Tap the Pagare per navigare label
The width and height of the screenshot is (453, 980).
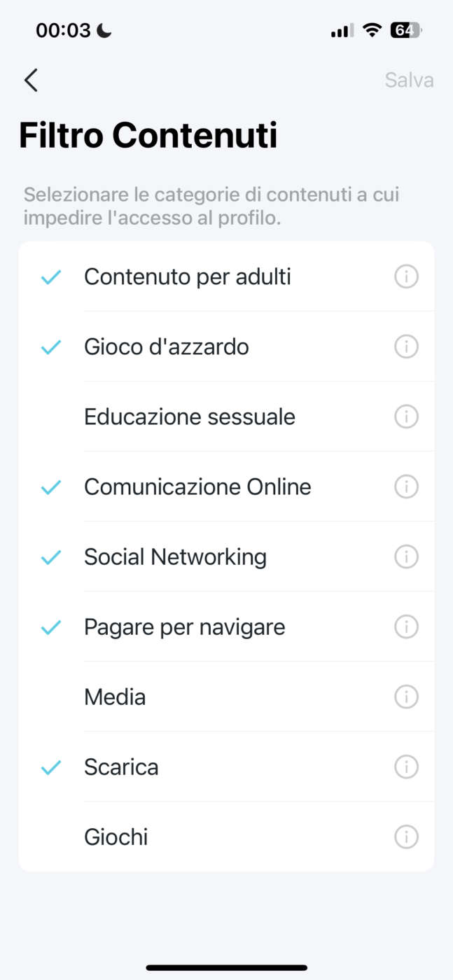[184, 627]
